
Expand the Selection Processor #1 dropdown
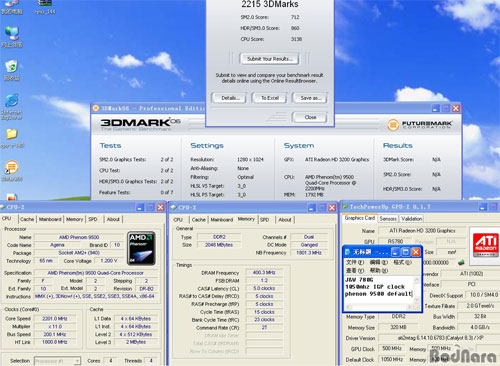(x=77, y=361)
